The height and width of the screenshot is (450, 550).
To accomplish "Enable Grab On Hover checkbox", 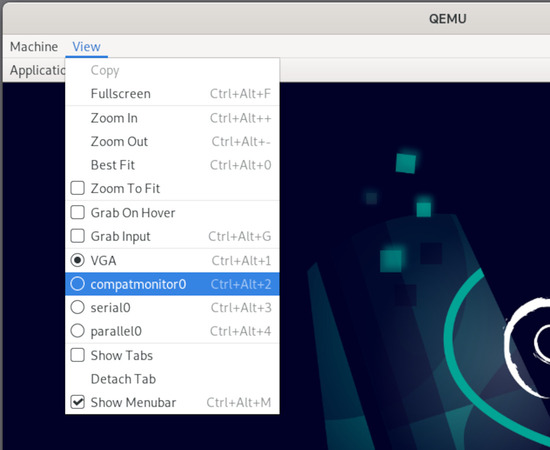I will click(x=77, y=213).
